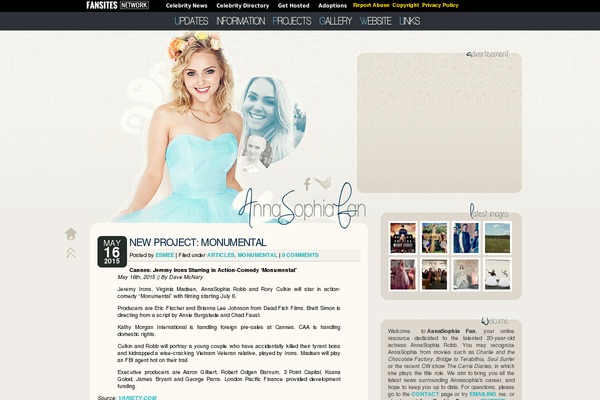The height and width of the screenshot is (400, 600).
Task: Open the Information menu item
Action: pyautogui.click(x=241, y=21)
